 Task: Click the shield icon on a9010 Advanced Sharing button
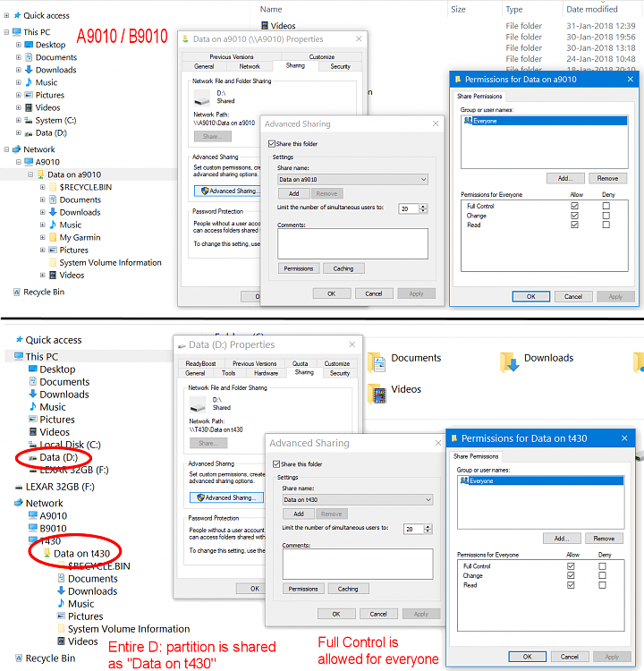click(205, 191)
